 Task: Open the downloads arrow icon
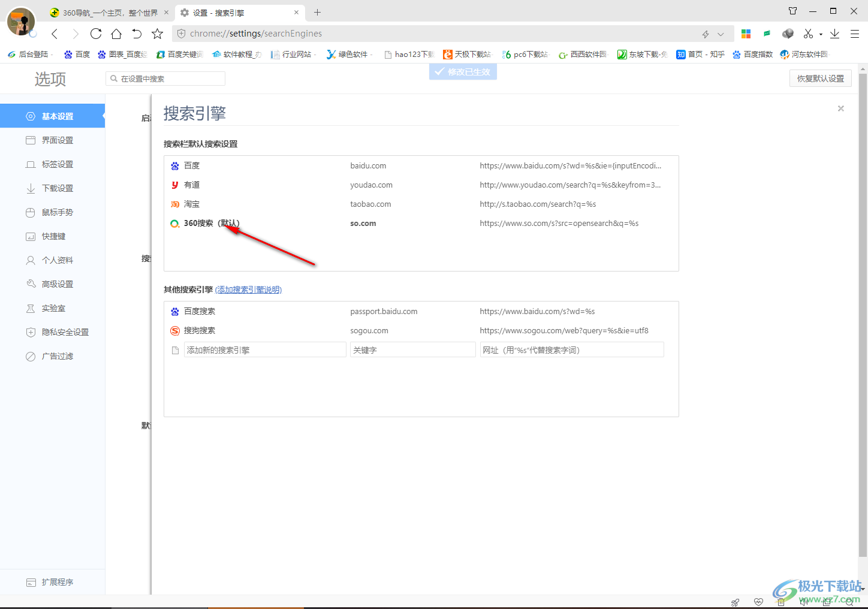(834, 34)
